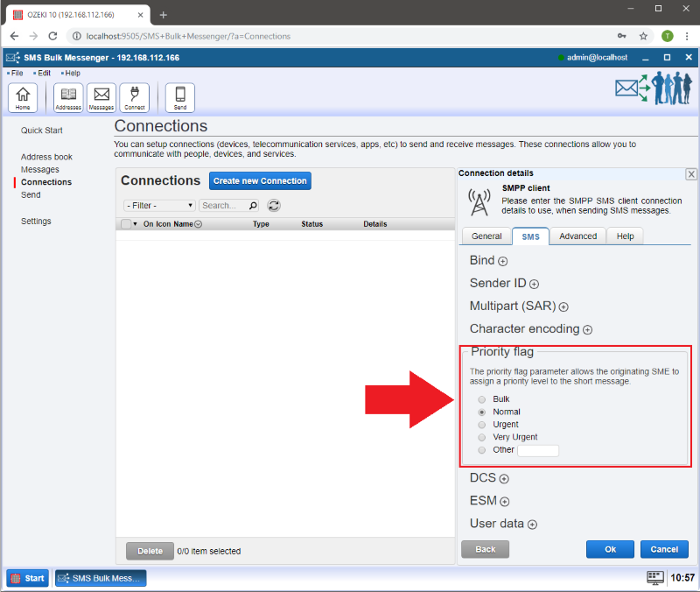Refresh the connections list
Screen dimensions: 700x592
click(x=274, y=206)
